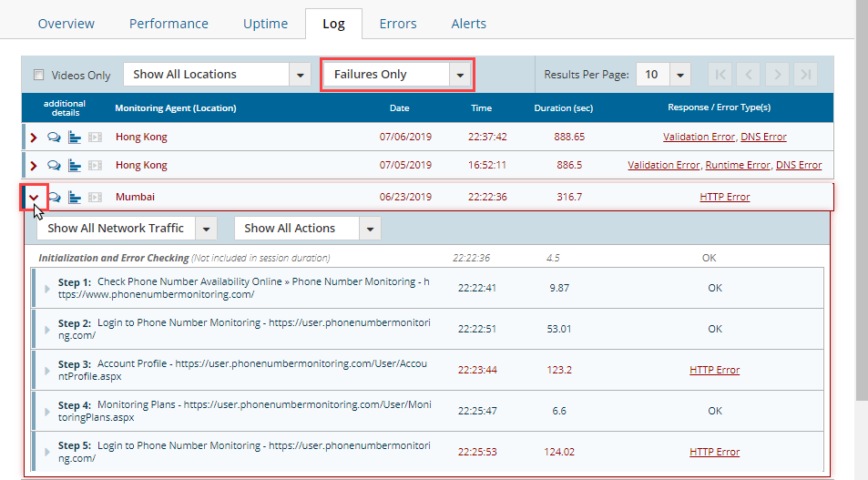This screenshot has width=868, height=480.
Task: Click DNS Error link in first row
Action: [x=763, y=138]
